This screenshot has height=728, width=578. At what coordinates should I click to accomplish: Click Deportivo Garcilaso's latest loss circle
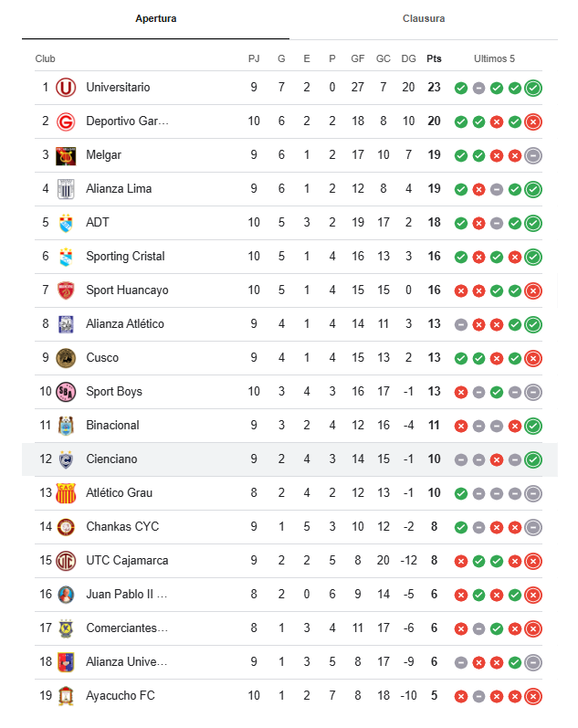[533, 121]
